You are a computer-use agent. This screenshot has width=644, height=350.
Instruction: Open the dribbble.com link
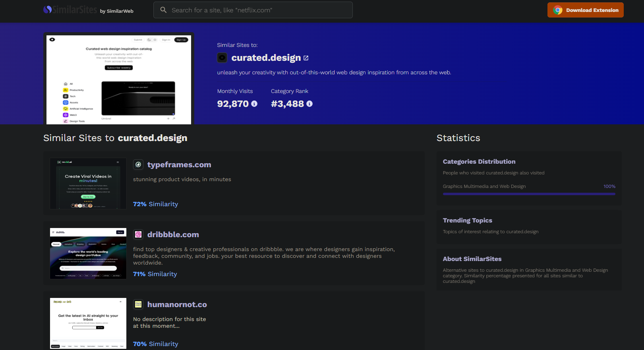pos(173,234)
